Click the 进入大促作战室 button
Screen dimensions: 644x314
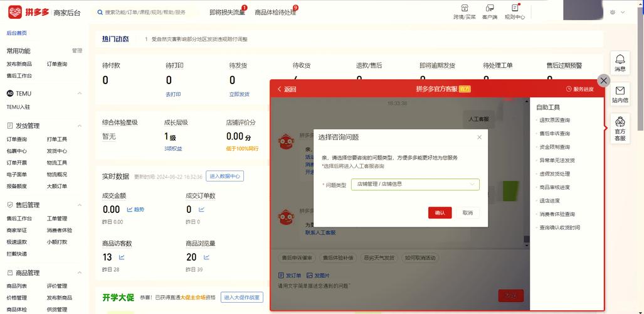[242, 298]
